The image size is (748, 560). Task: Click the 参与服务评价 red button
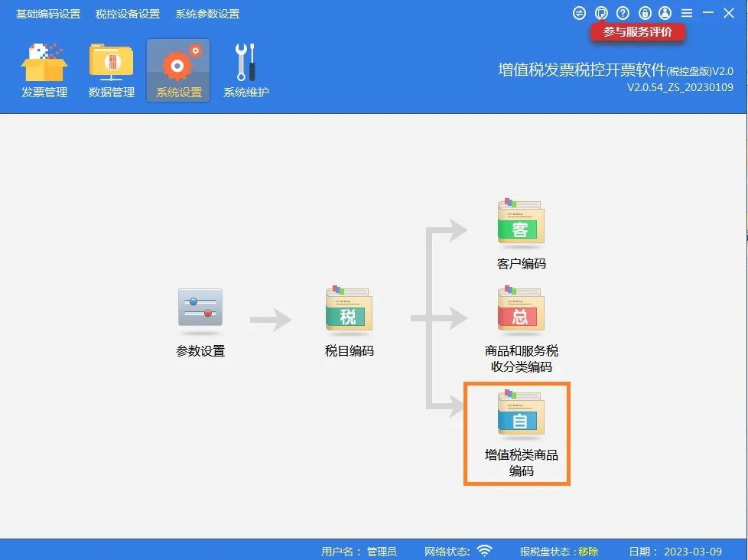tap(638, 32)
